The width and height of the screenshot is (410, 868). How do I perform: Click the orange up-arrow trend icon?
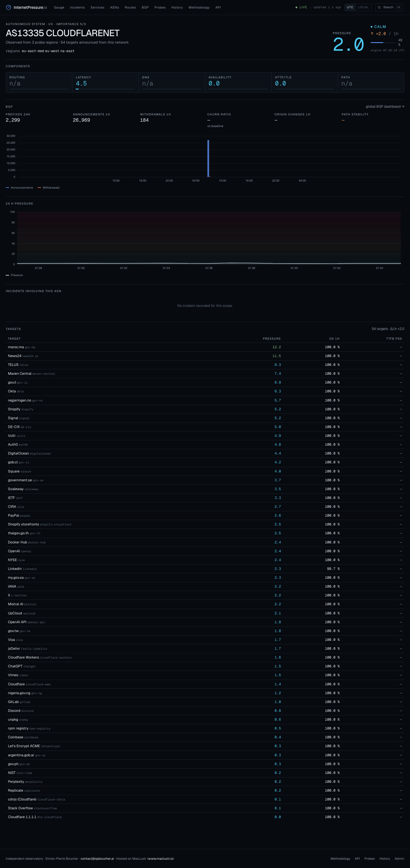[372, 34]
